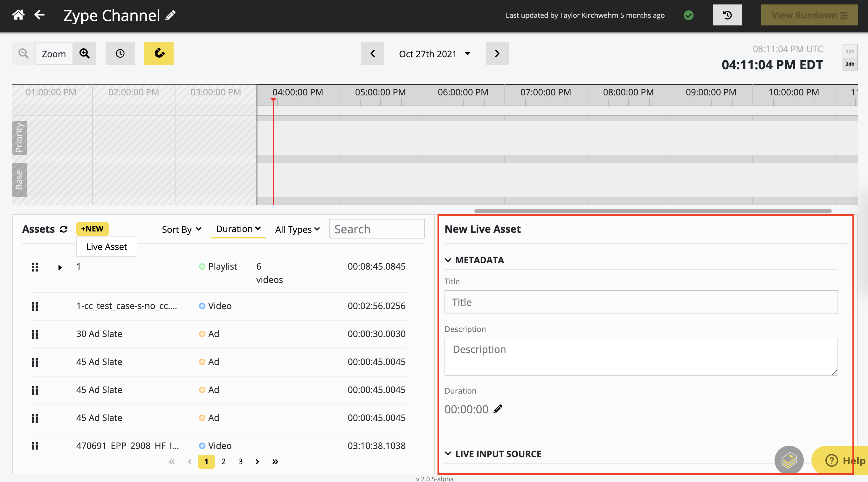This screenshot has width=868, height=482.
Task: Select assets page 1
Action: [206, 461]
